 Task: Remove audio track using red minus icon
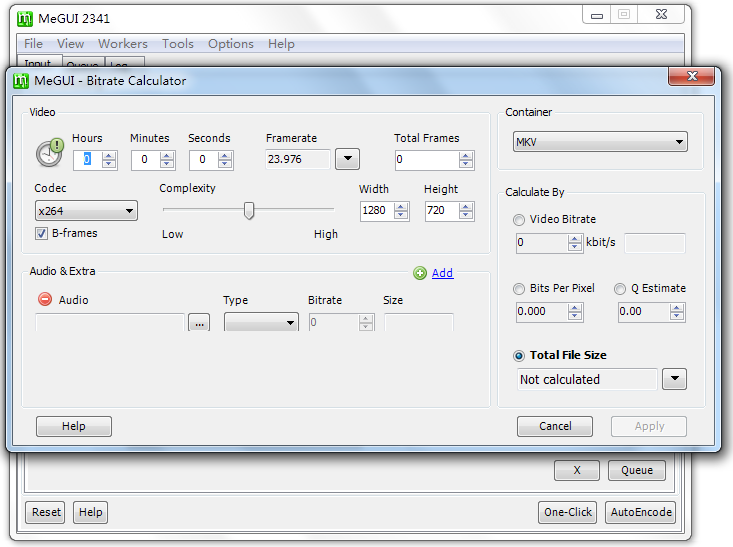tap(45, 299)
